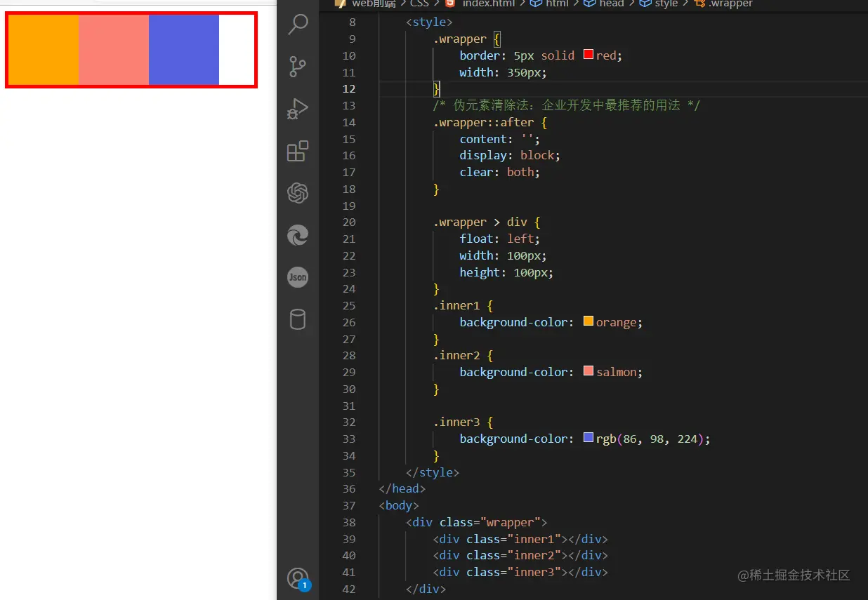Click the orange box in the browser preview
This screenshot has width=868, height=600.
coord(44,50)
